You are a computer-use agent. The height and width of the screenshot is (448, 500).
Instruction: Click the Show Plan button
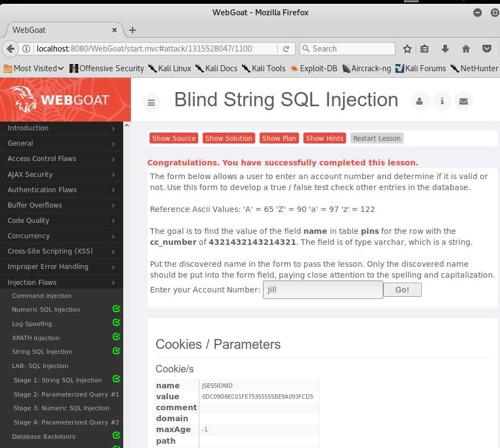279,138
